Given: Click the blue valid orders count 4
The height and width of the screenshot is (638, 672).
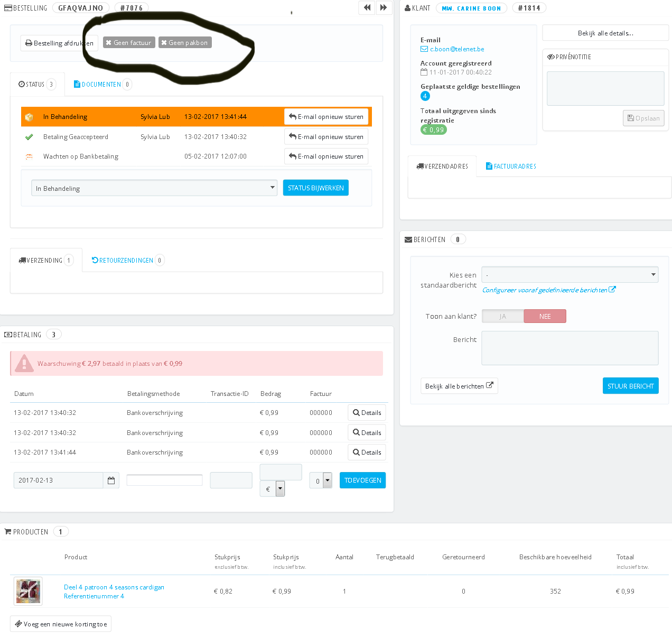Looking at the screenshot, I should click(425, 96).
